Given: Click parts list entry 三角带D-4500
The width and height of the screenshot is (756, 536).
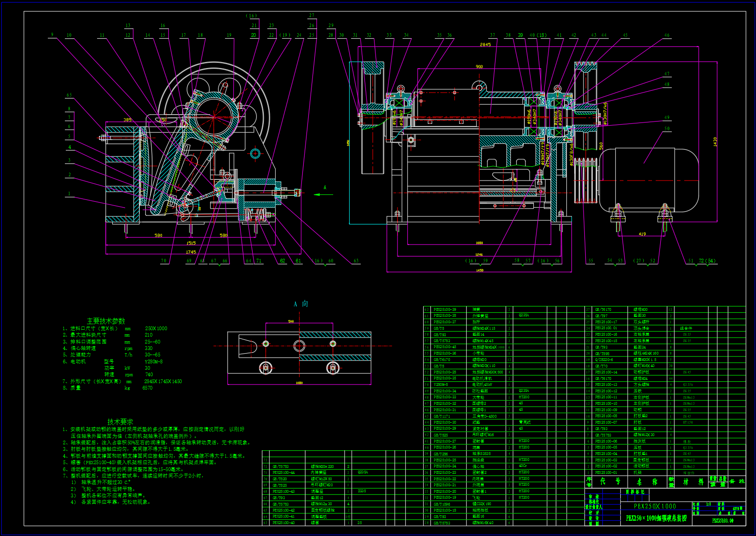Looking at the screenshot, I should pos(485,416).
